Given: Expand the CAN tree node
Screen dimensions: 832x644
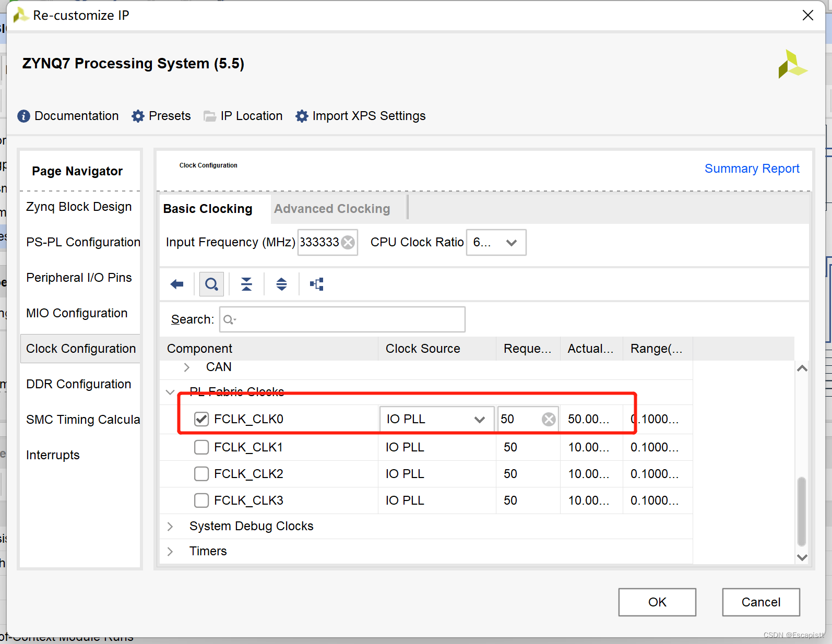Looking at the screenshot, I should tap(186, 367).
